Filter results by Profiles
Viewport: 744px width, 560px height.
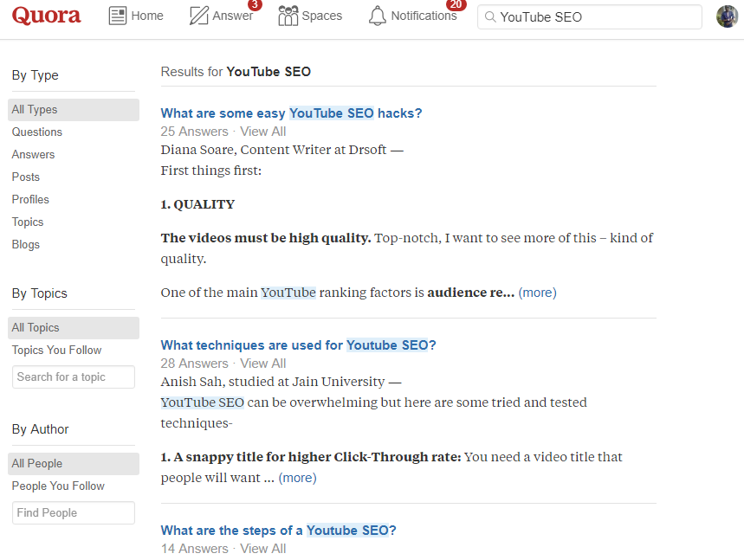point(30,200)
